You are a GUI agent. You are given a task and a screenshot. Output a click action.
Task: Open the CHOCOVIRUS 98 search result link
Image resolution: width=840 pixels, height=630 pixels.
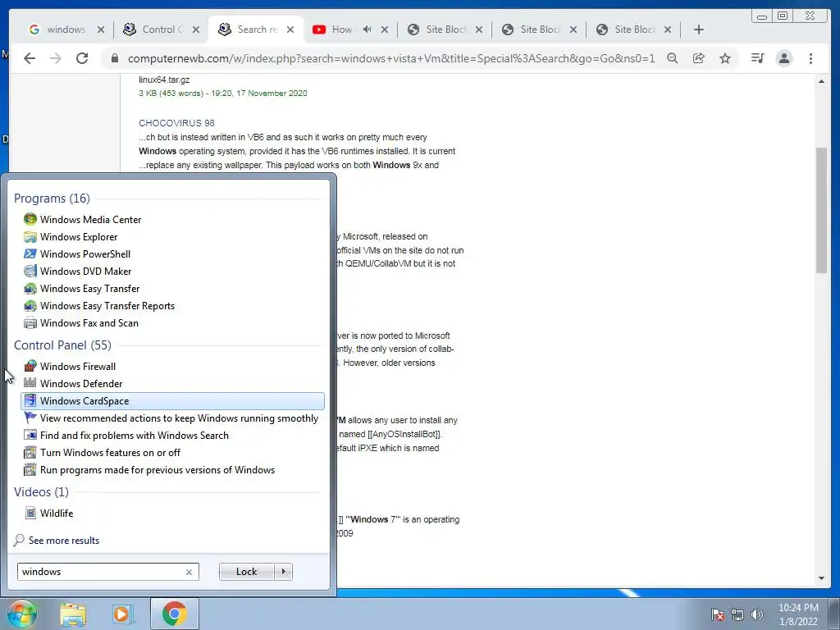point(177,123)
